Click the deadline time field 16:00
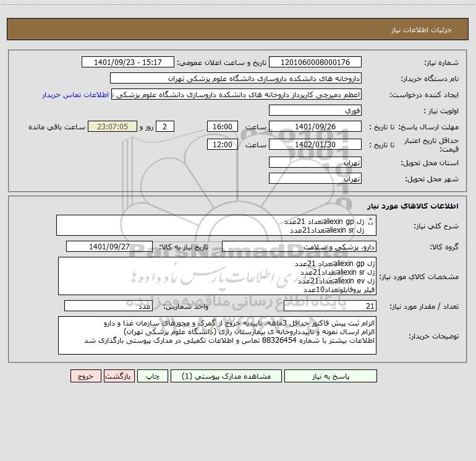Viewport: 476px width, 461px height. (222, 126)
